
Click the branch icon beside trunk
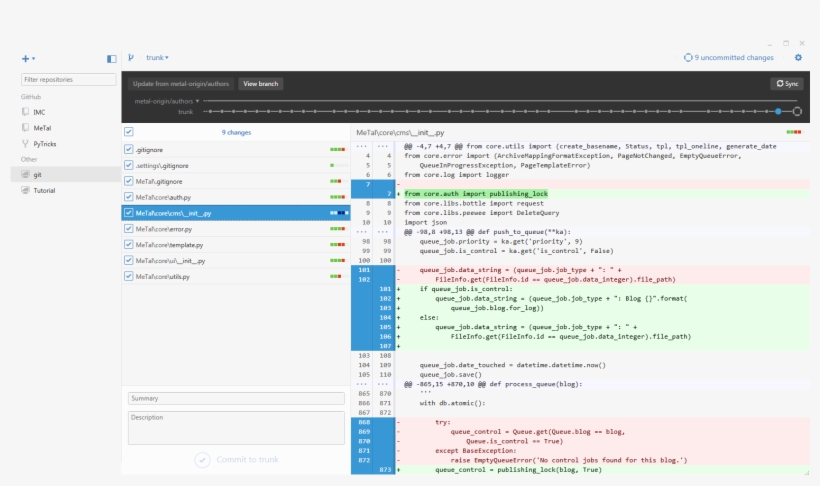point(131,58)
